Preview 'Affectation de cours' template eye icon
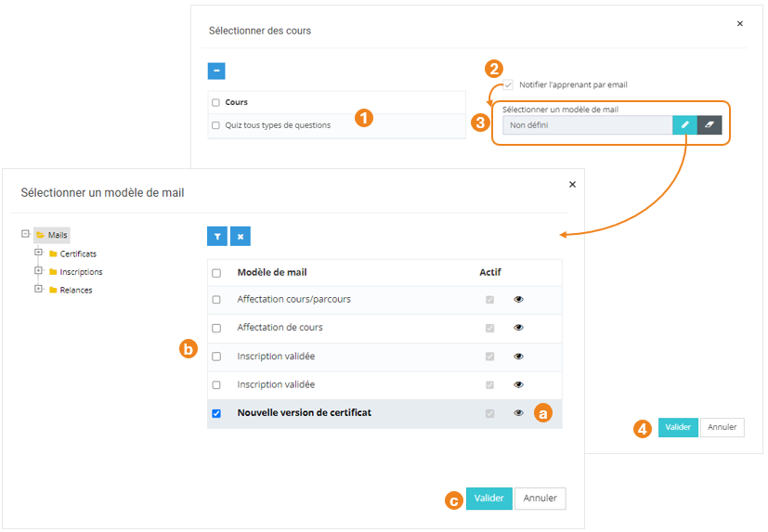The height and width of the screenshot is (532, 768). (519, 328)
